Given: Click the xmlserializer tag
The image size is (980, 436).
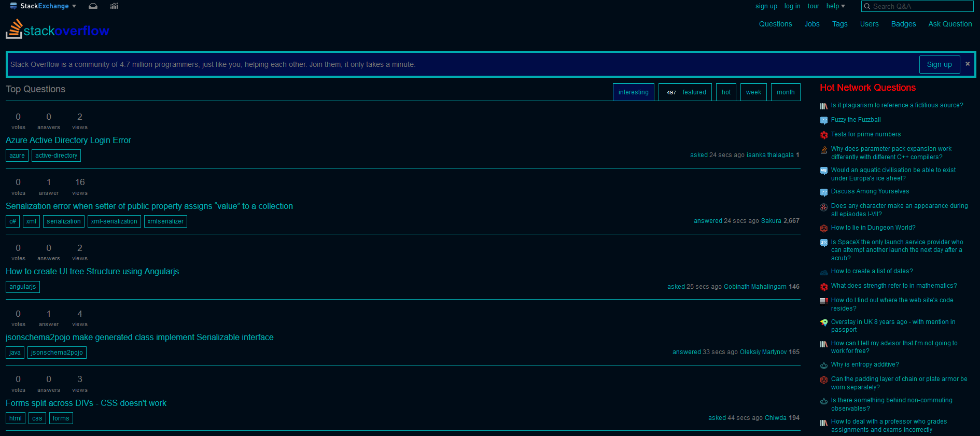Looking at the screenshot, I should tap(165, 221).
